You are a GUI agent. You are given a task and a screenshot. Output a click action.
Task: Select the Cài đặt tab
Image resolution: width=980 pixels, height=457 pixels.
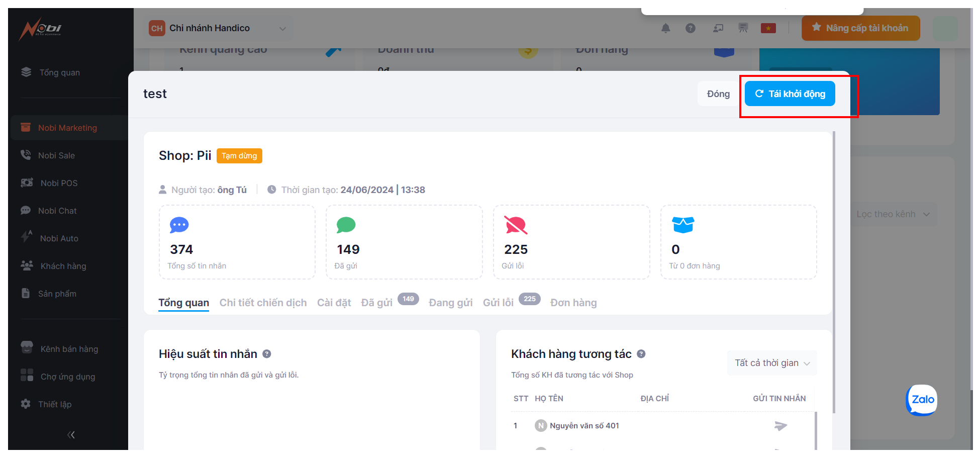[x=334, y=303]
